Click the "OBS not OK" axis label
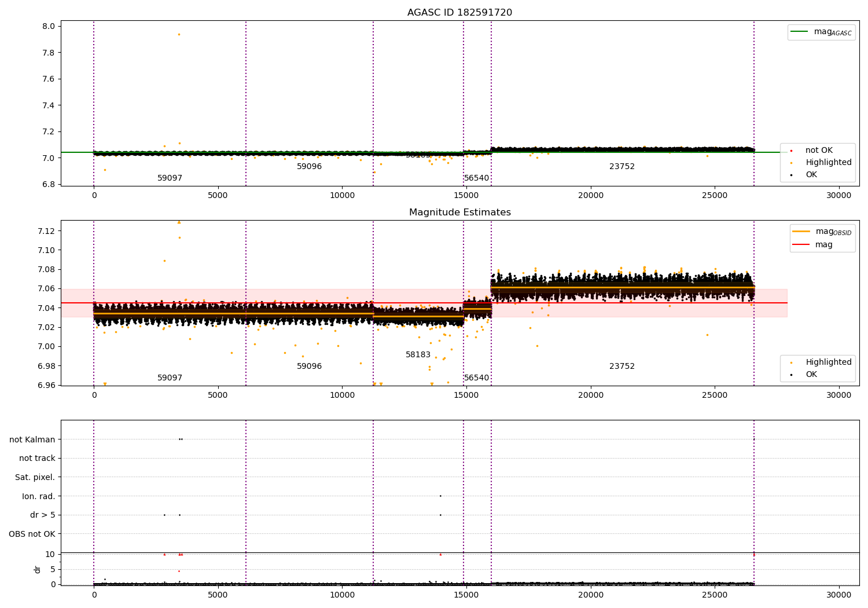The height and width of the screenshot is (608, 868). (x=32, y=534)
